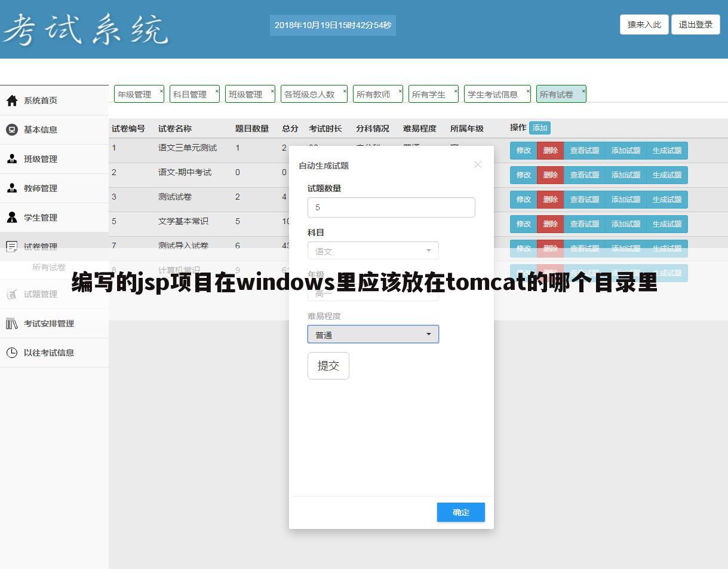Click the 提交 submit button
Image resolution: width=728 pixels, height=569 pixels.
(328, 365)
